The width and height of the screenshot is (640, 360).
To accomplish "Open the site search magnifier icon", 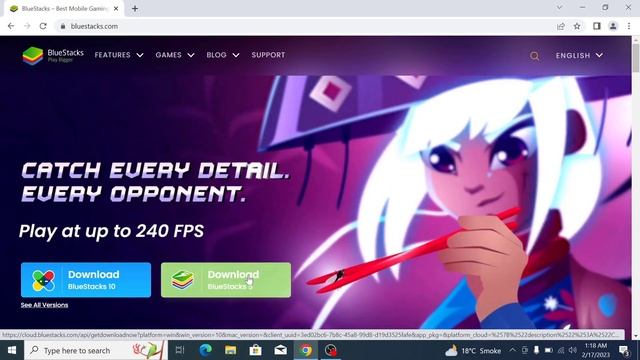I will coord(534,56).
